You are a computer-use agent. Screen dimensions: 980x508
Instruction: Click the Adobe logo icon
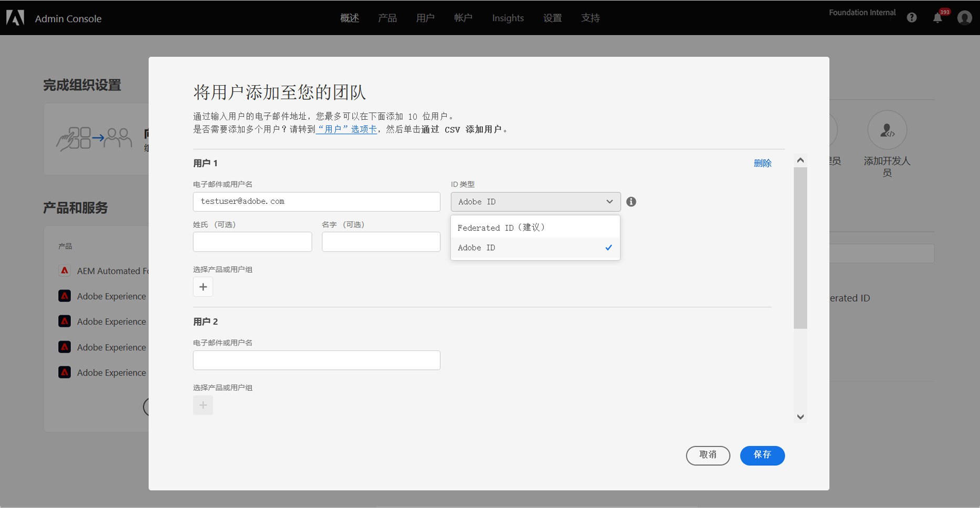[15, 18]
